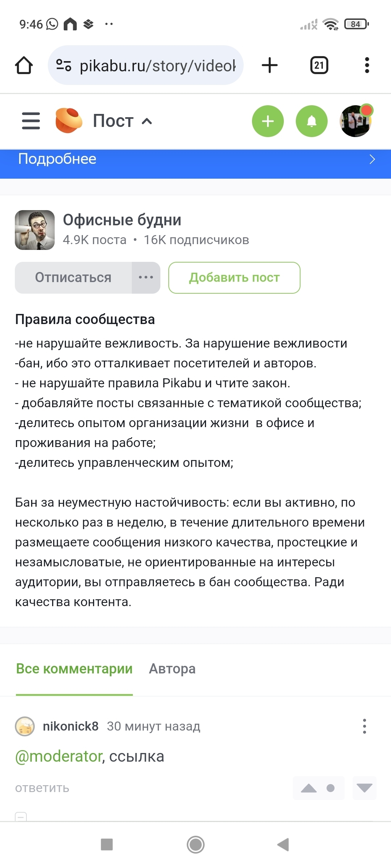Tap ответить under nikonick8 comment
This screenshot has height=868, width=391.
[x=42, y=788]
